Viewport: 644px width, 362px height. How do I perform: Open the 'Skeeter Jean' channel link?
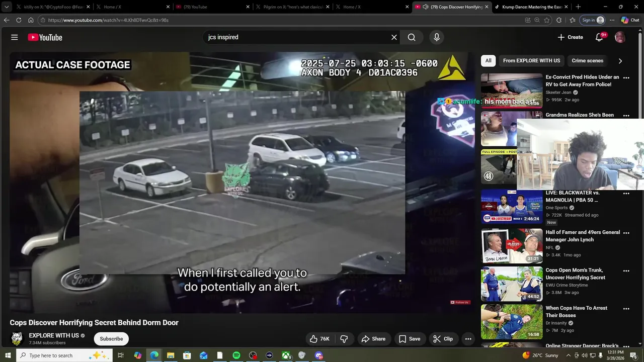pyautogui.click(x=558, y=93)
